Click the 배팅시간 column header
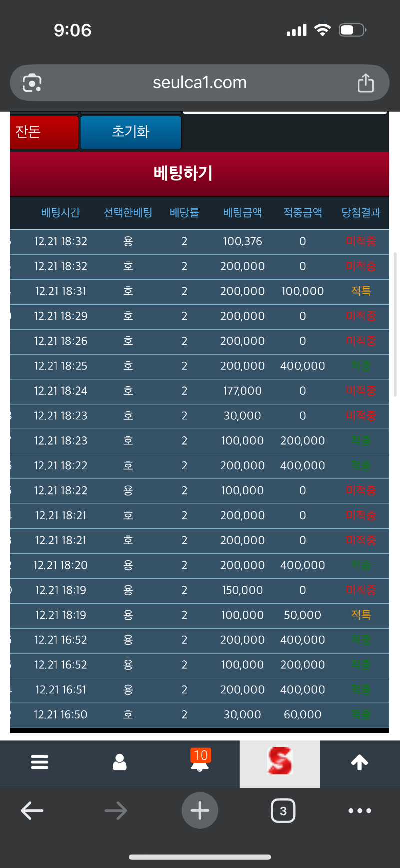Screen dimensions: 400x868 [60, 213]
